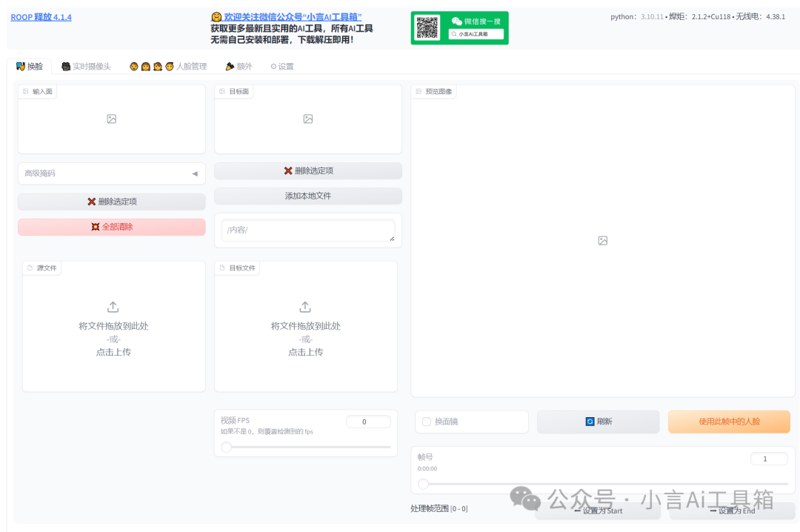Open the 人脸管理 tab

[168, 67]
